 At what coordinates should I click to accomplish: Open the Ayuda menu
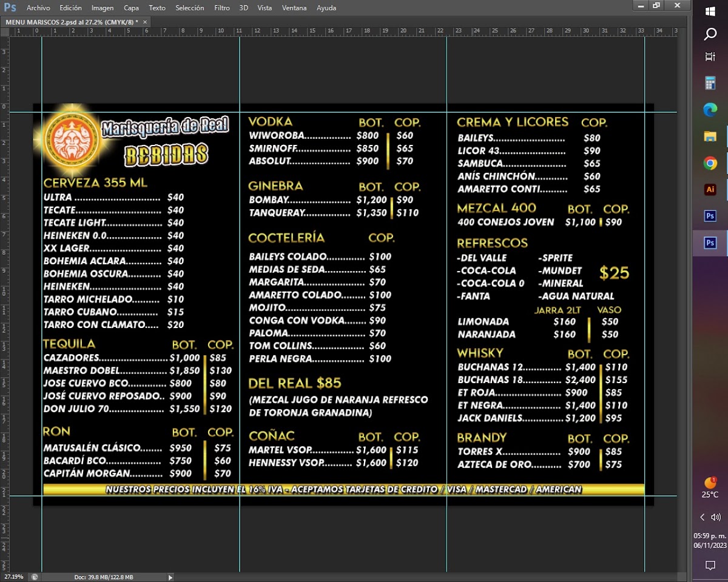coord(326,8)
